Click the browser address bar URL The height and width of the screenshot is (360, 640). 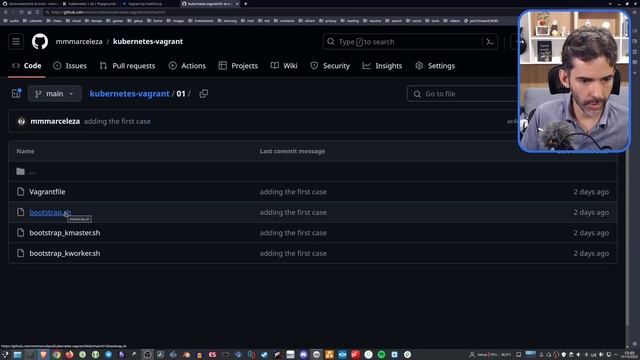point(108,12)
